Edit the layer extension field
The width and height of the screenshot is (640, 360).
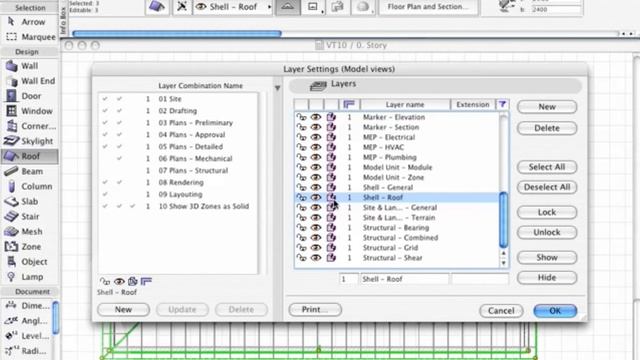[480, 279]
